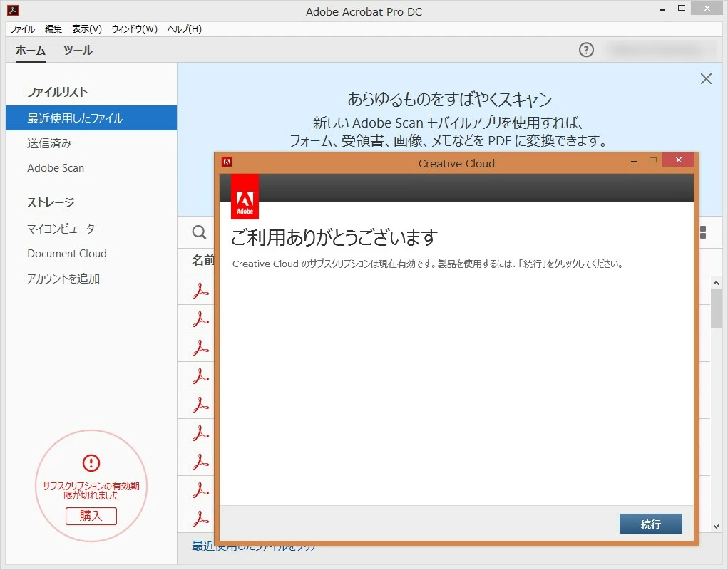Click scroll up arrow of file list
The width and height of the screenshot is (728, 570).
[x=716, y=282]
